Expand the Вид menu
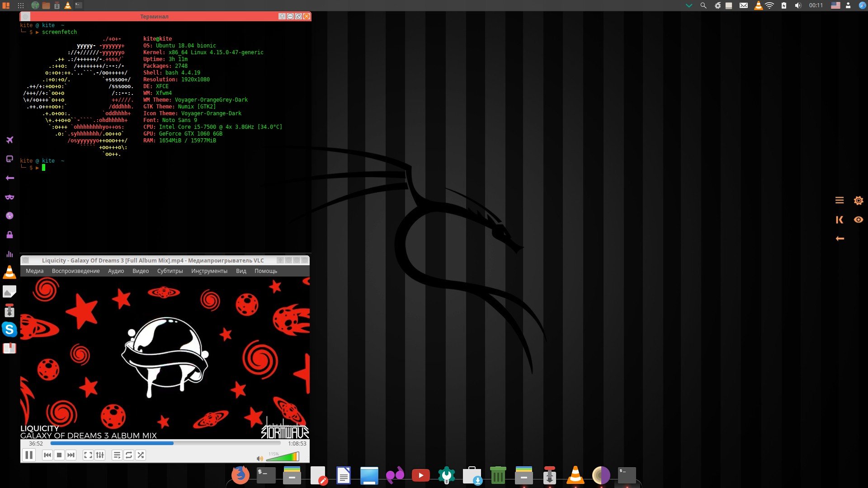The image size is (868, 488). (x=241, y=271)
